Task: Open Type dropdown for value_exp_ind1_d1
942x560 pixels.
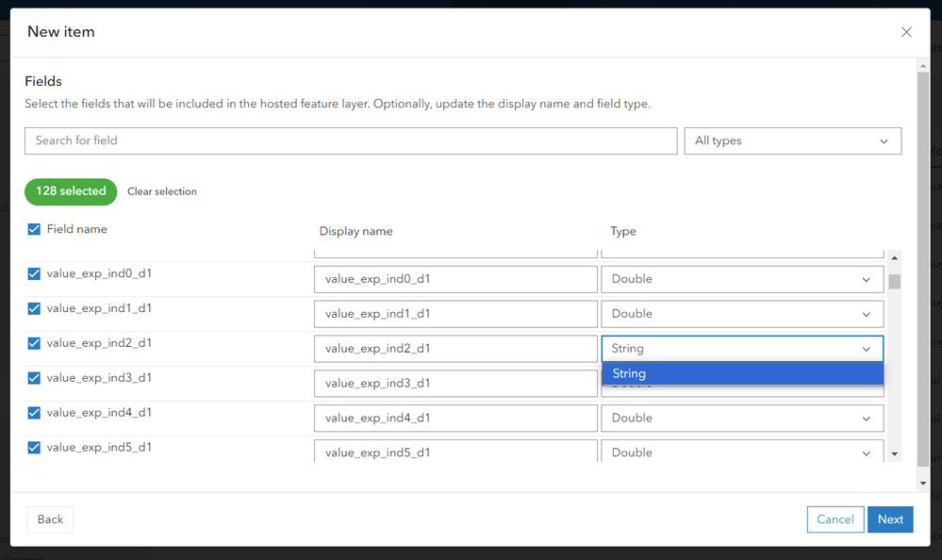Action: click(742, 314)
